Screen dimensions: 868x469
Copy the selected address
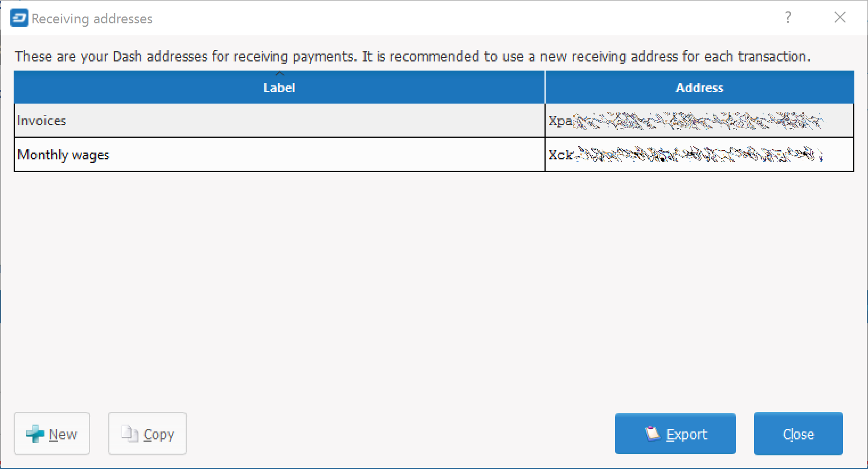[x=148, y=434]
